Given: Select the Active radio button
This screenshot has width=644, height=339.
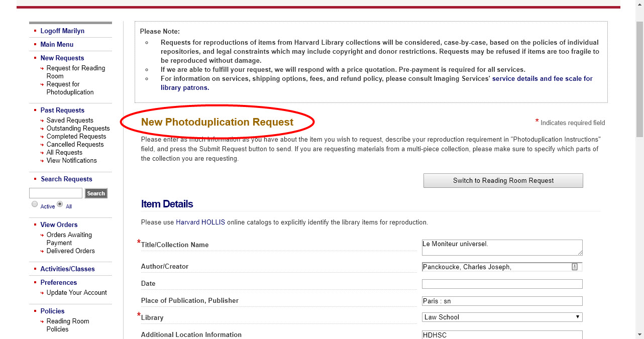Looking at the screenshot, I should (x=35, y=204).
